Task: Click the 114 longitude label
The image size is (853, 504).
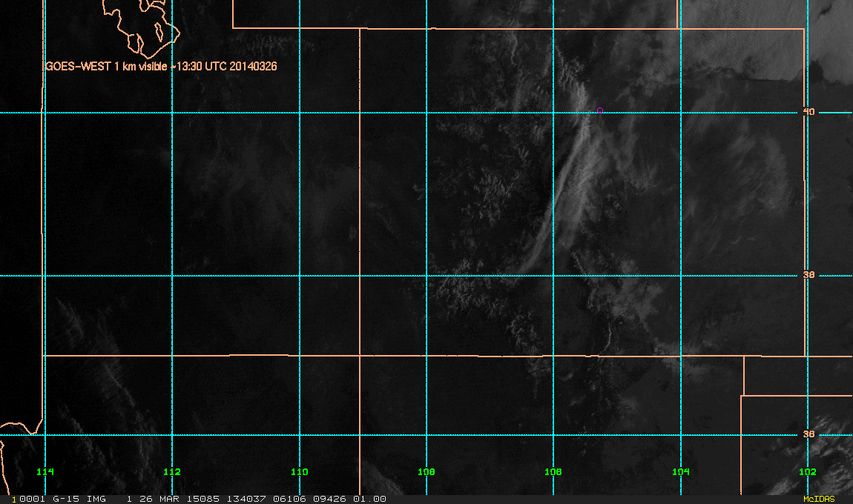Action: 45,471
